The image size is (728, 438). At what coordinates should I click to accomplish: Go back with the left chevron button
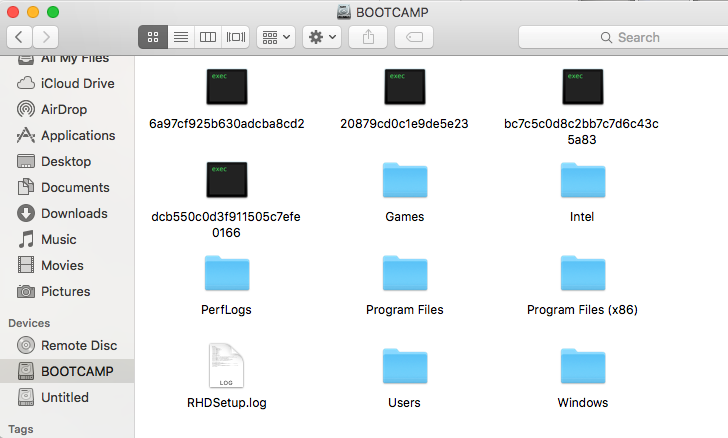click(19, 37)
